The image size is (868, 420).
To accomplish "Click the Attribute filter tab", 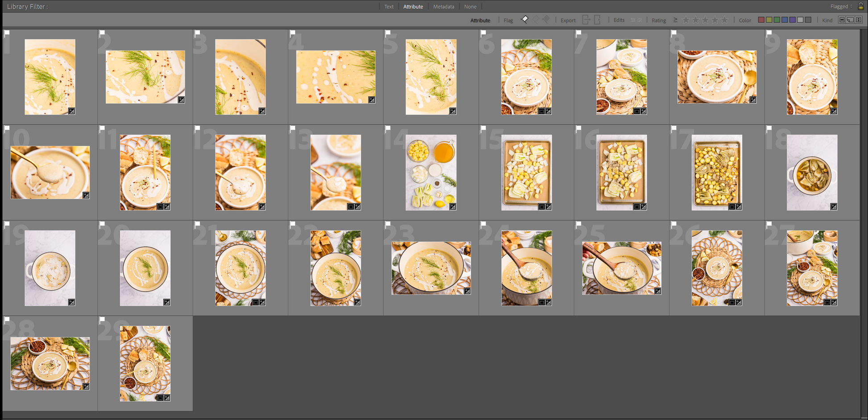I will pyautogui.click(x=413, y=7).
